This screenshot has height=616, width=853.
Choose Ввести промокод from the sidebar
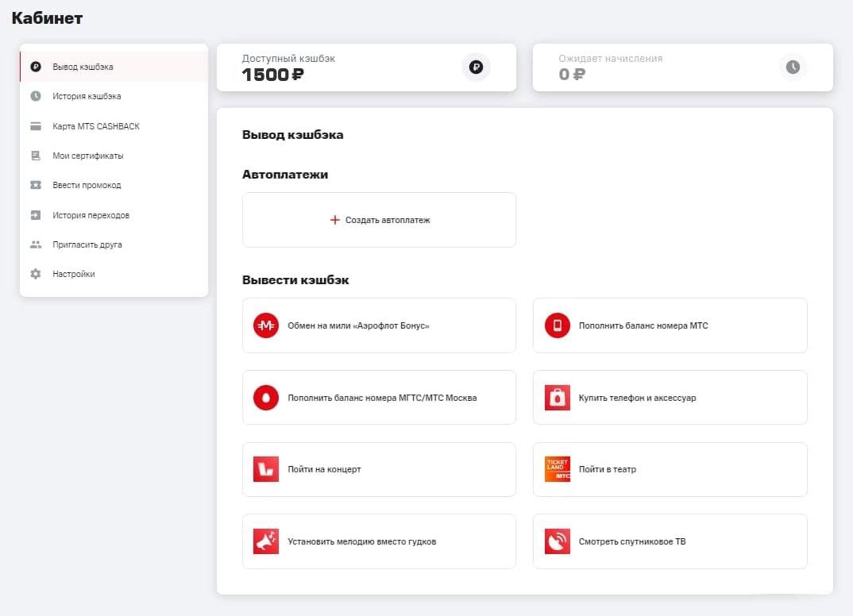tap(114, 185)
